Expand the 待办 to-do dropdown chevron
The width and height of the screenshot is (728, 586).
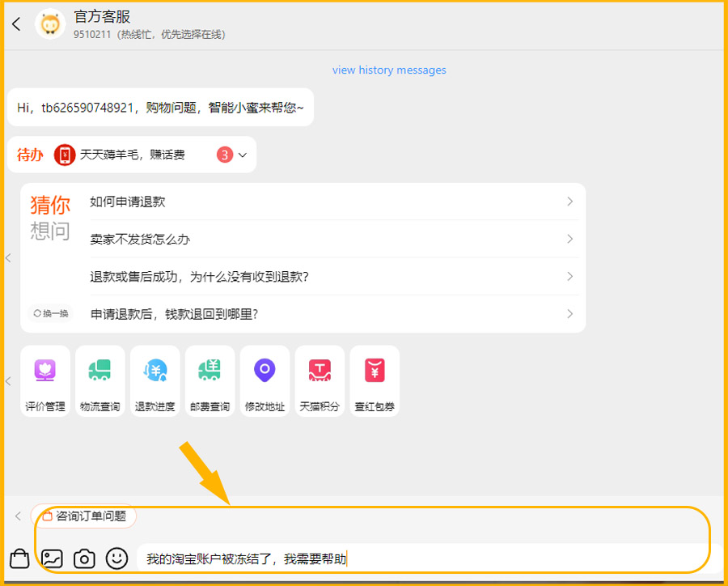click(x=243, y=155)
